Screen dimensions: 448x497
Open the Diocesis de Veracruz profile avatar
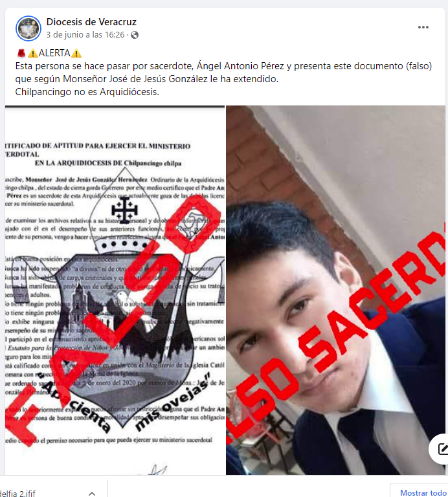pos(28,28)
